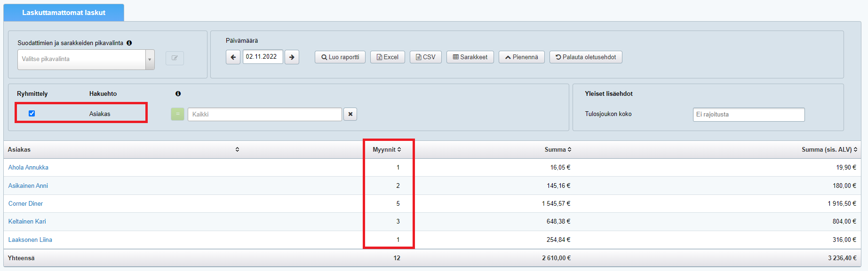This screenshot has width=868, height=271.
Task: Select the Laskuttamattomat laskut tab
Action: coord(64,13)
